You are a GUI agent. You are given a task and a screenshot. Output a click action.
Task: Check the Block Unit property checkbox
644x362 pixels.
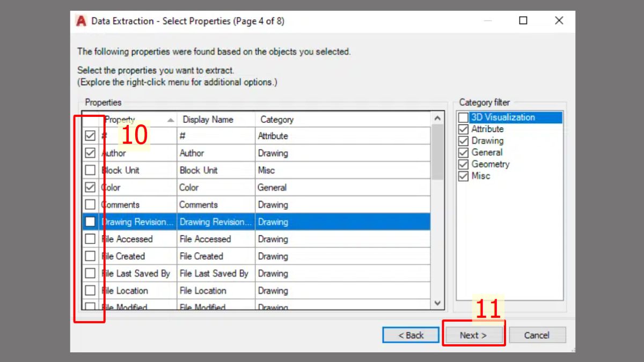click(90, 170)
